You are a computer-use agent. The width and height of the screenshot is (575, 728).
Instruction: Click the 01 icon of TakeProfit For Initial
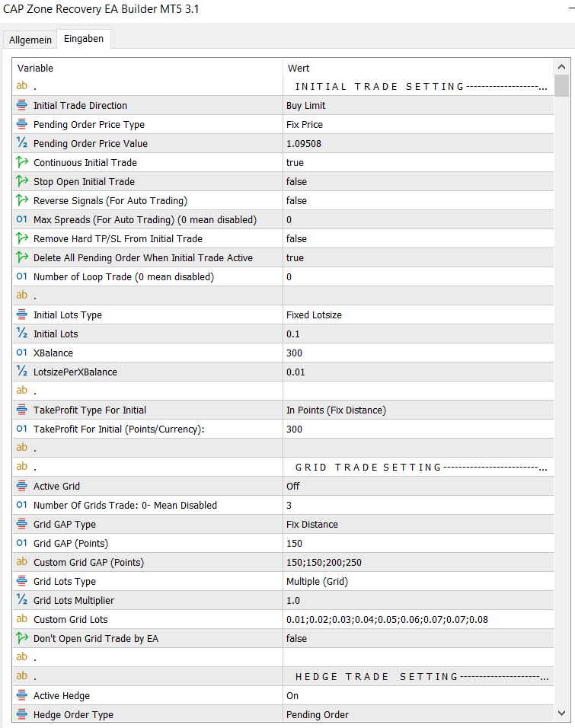point(22,429)
